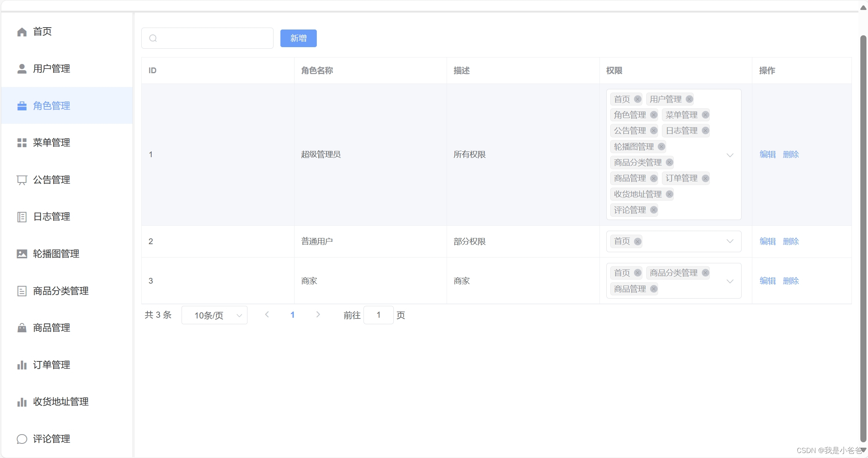Screen dimensions: 868x458
Task: Click the announcement management board icon
Action: coord(22,180)
